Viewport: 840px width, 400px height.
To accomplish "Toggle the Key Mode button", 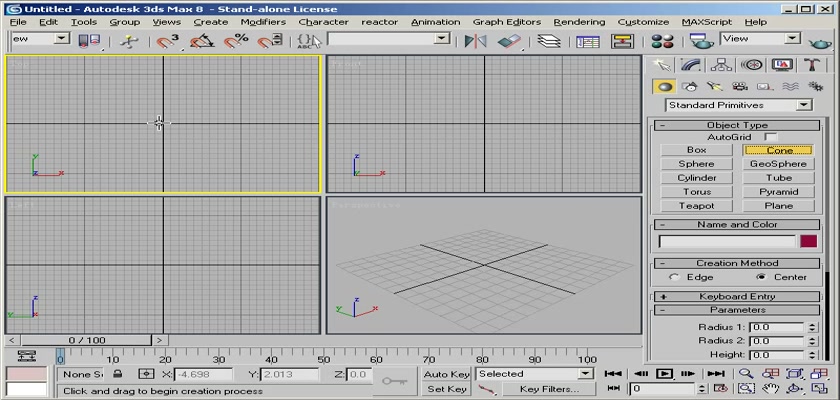I will coord(614,388).
